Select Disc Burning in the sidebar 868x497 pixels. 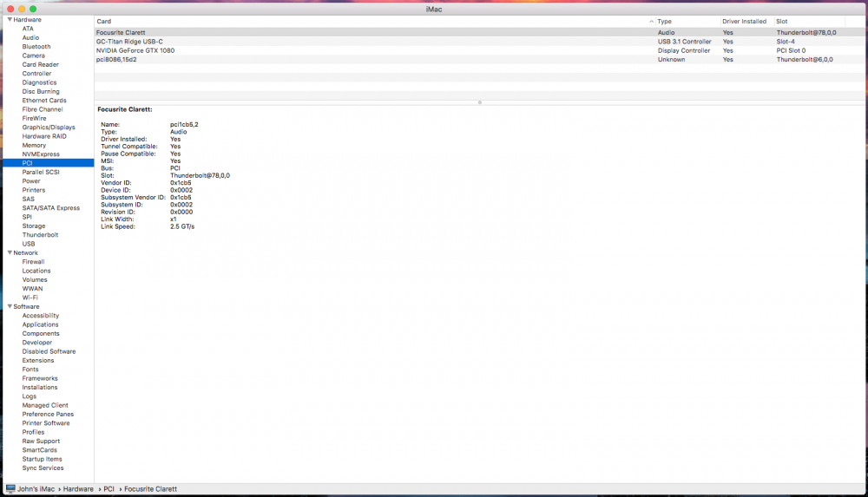click(x=41, y=91)
